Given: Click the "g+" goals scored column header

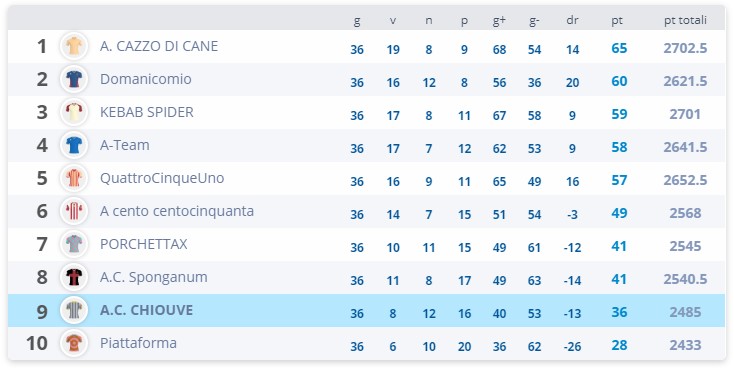Looking at the screenshot, I should [499, 21].
